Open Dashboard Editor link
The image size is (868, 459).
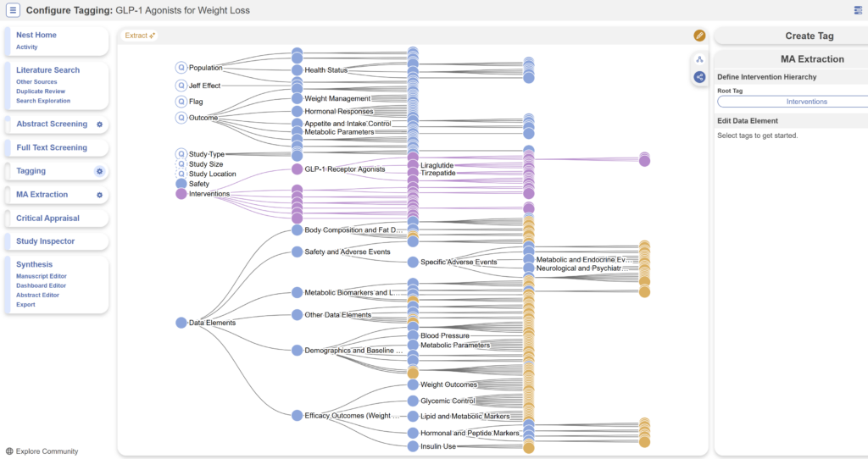click(41, 285)
